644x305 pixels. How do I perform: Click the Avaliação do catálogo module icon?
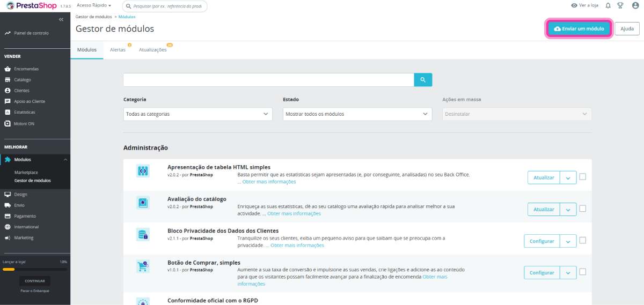143,203
